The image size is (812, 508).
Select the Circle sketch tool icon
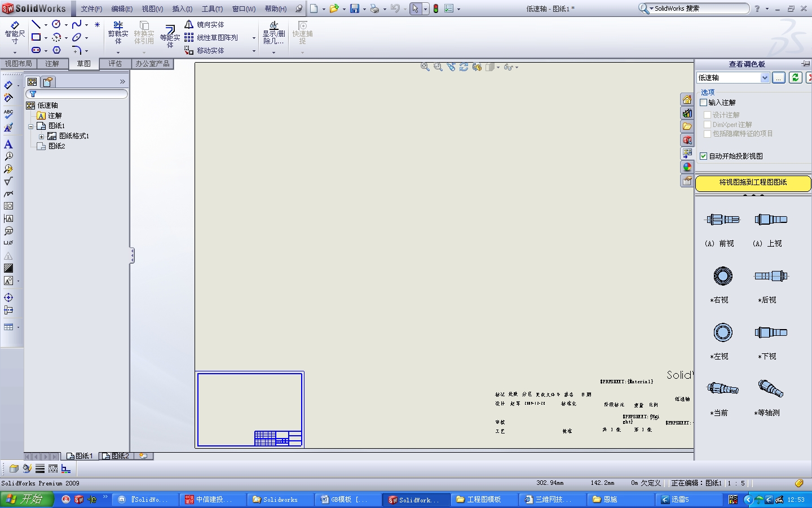point(56,24)
